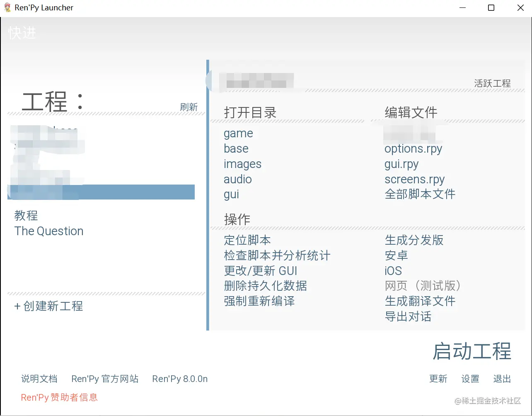Screen dimensions: 532x416
Task: Open 全部脚本文件 all script files
Action: [420, 194]
